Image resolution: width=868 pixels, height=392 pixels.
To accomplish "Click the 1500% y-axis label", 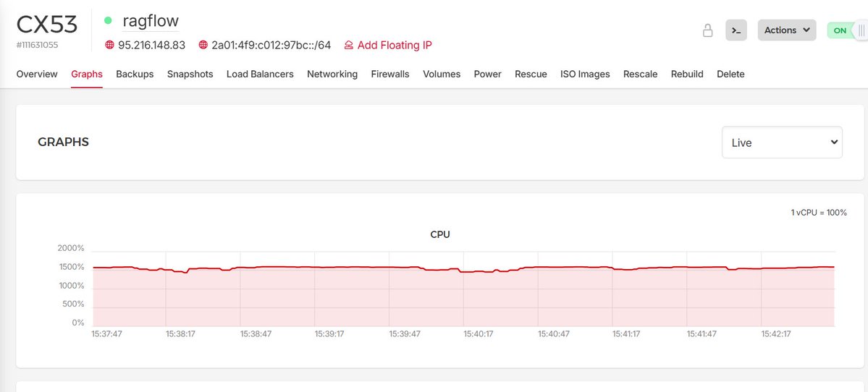I will (x=72, y=267).
